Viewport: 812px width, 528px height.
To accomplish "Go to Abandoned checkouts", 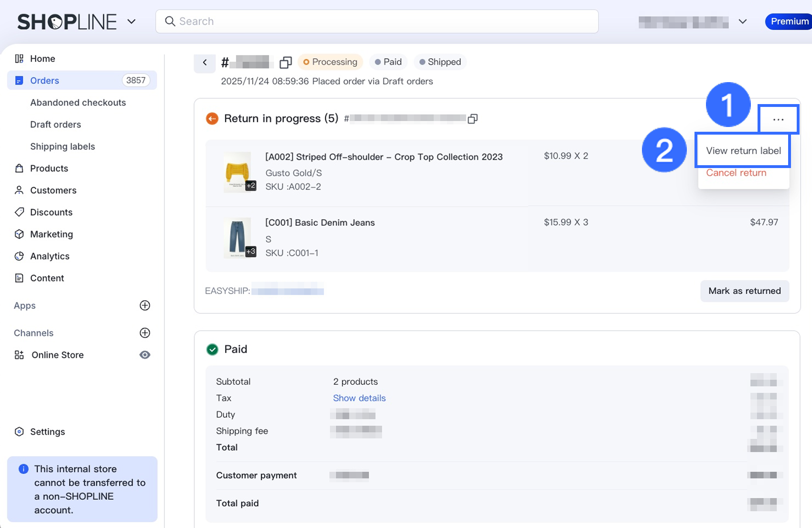I will (x=78, y=103).
